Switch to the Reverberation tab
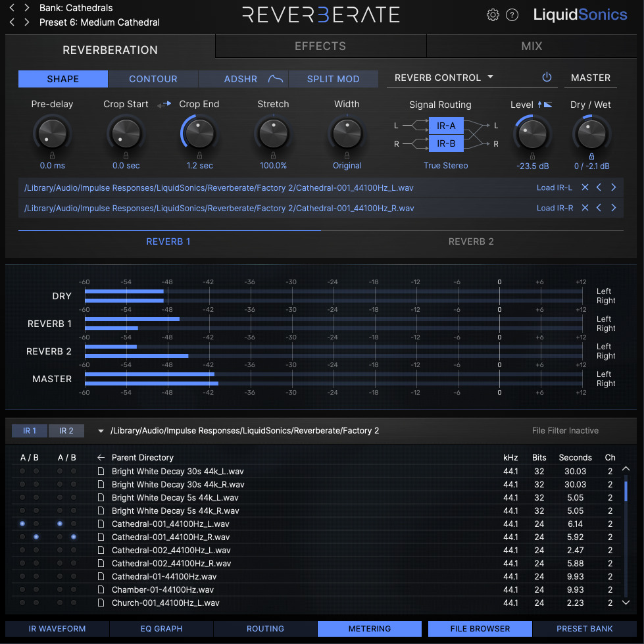Image resolution: width=644 pixels, height=644 pixels. pyautogui.click(x=110, y=50)
